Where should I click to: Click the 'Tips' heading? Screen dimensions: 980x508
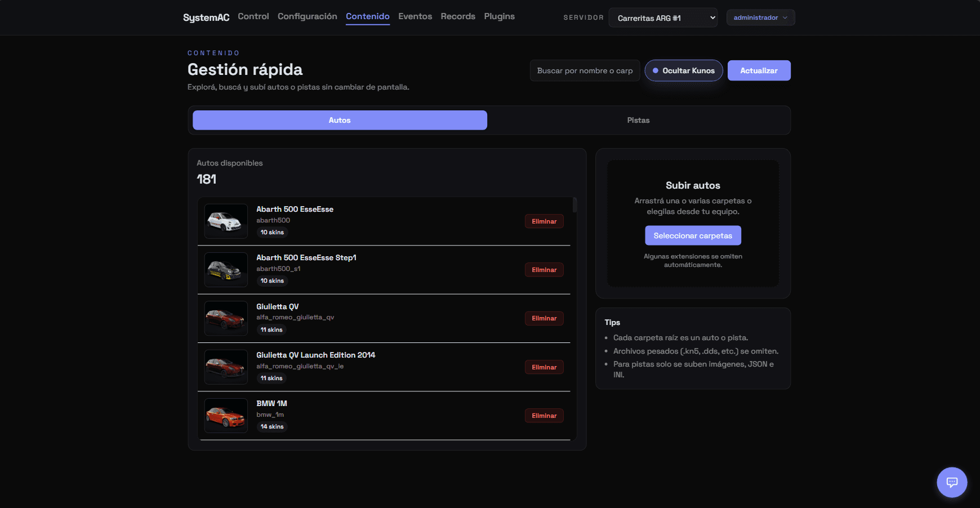tap(612, 322)
